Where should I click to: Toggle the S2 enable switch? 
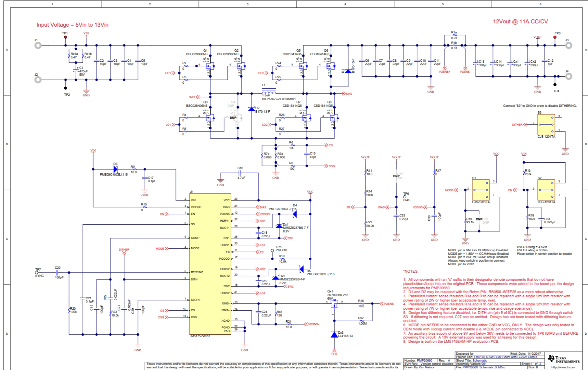[x=546, y=190]
